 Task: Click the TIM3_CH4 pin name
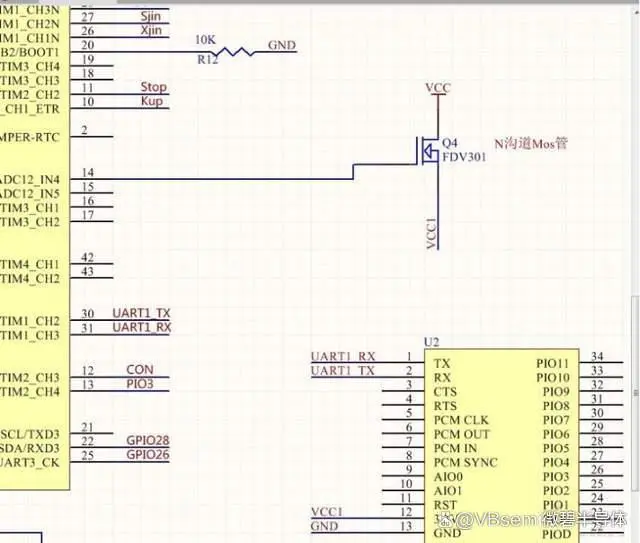pyautogui.click(x=30, y=67)
